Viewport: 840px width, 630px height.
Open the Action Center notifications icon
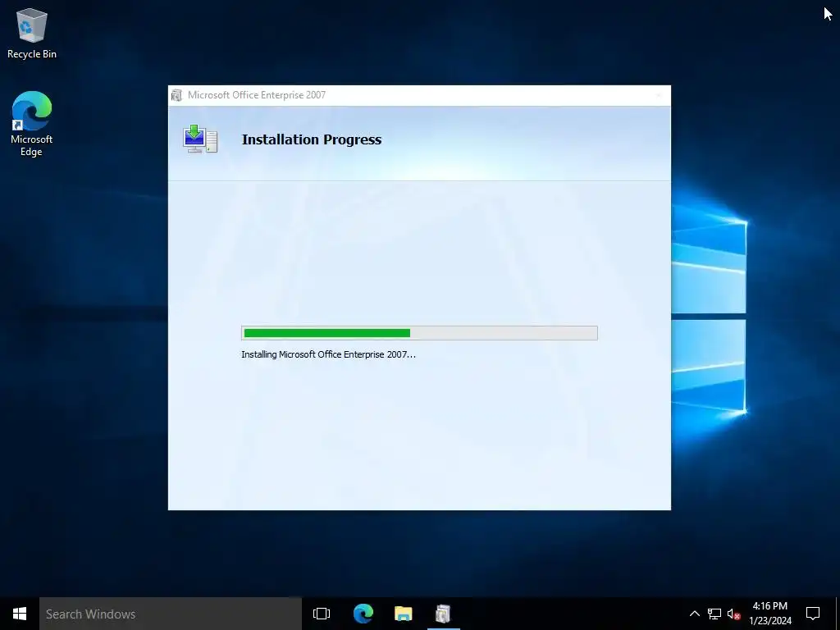813,614
